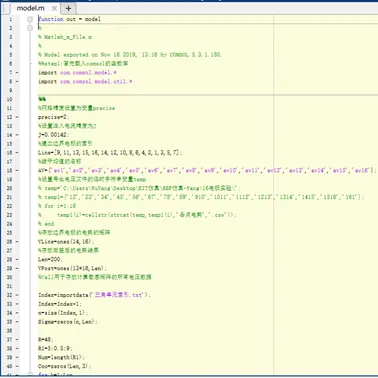The height and width of the screenshot is (378, 378).
Task: Click the 'j=0.00142;' code line
Action: [53, 135]
